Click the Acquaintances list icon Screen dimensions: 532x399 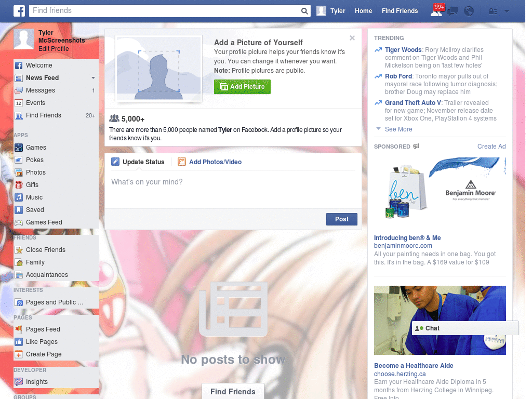point(19,275)
